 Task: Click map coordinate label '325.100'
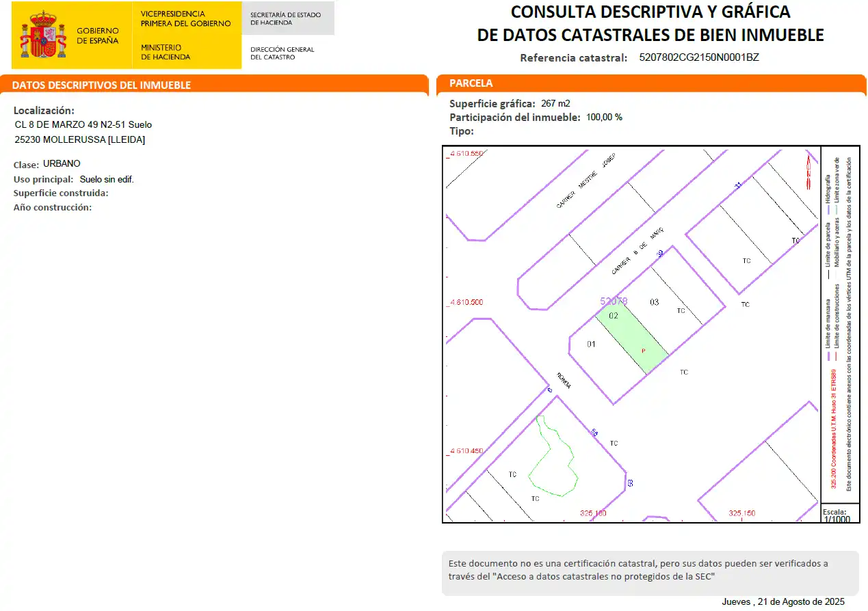pyautogui.click(x=593, y=513)
